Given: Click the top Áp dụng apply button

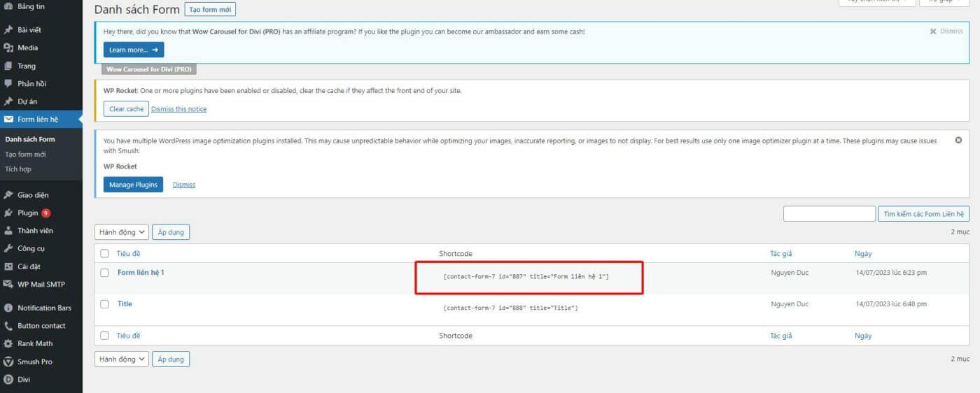Looking at the screenshot, I should tap(171, 232).
